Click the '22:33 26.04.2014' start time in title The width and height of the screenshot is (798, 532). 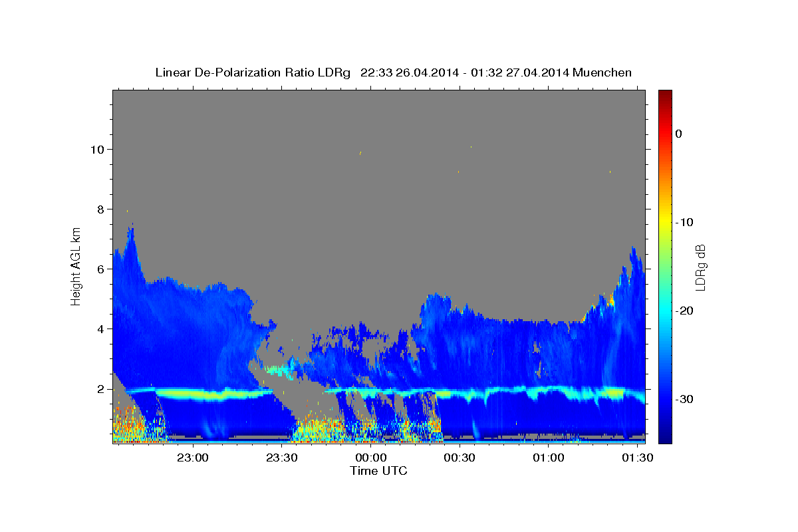(x=409, y=72)
